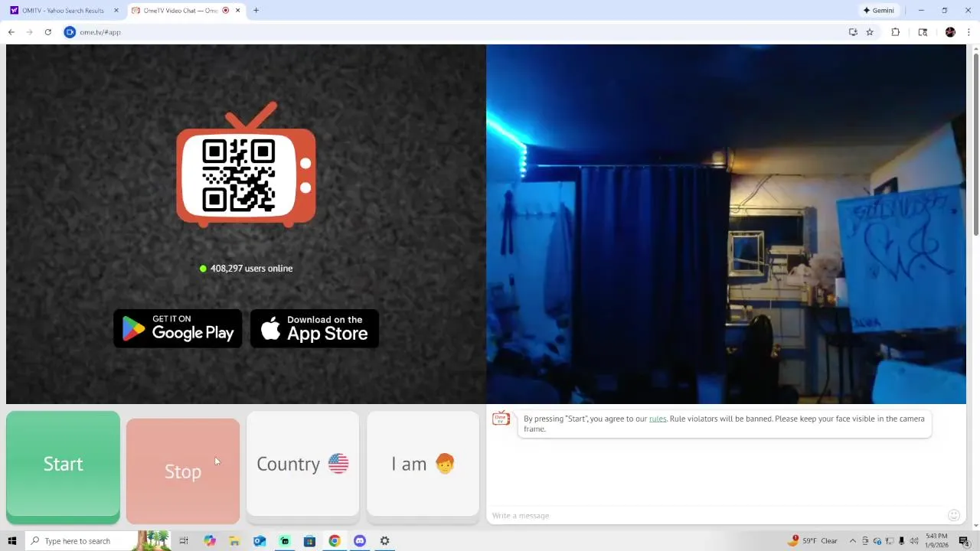
Task: Open Outlook from the taskbar
Action: click(x=260, y=541)
